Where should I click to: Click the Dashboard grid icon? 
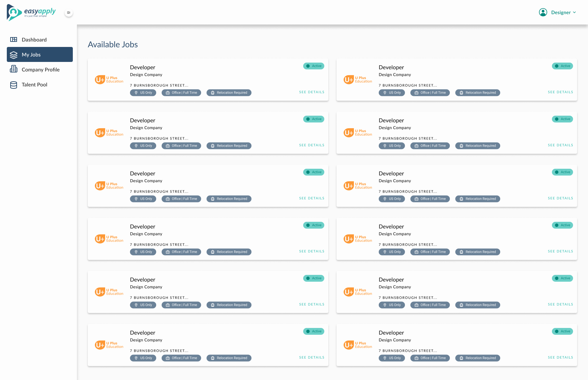tap(14, 39)
